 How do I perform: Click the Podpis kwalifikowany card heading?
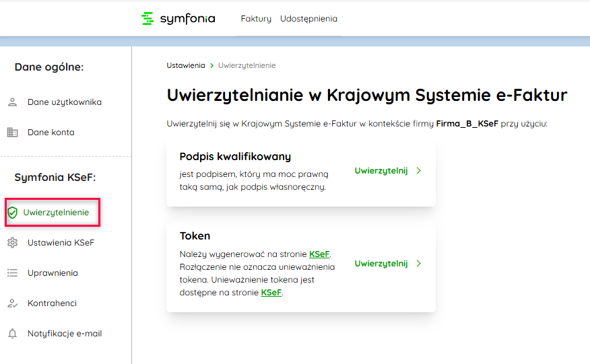pyautogui.click(x=235, y=157)
